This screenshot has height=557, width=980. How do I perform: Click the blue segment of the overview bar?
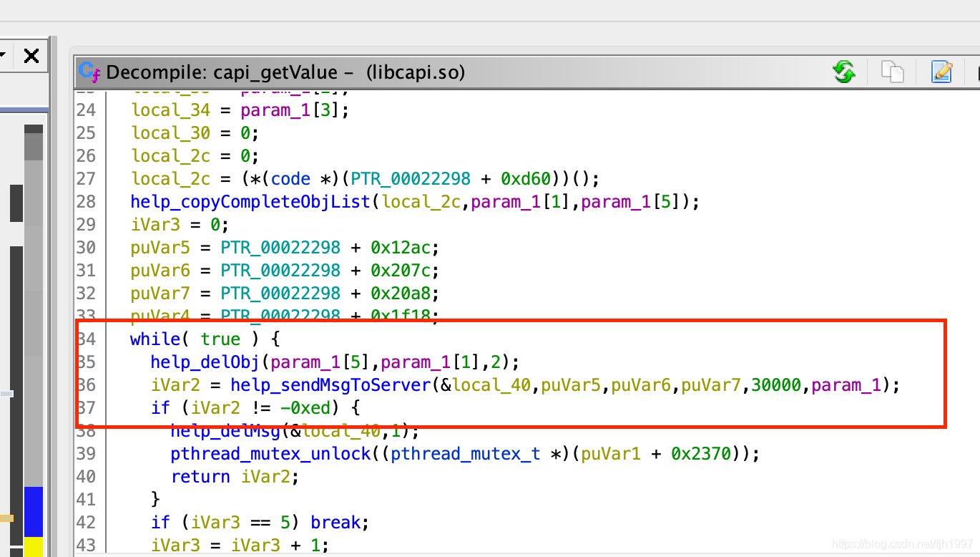pyautogui.click(x=33, y=511)
